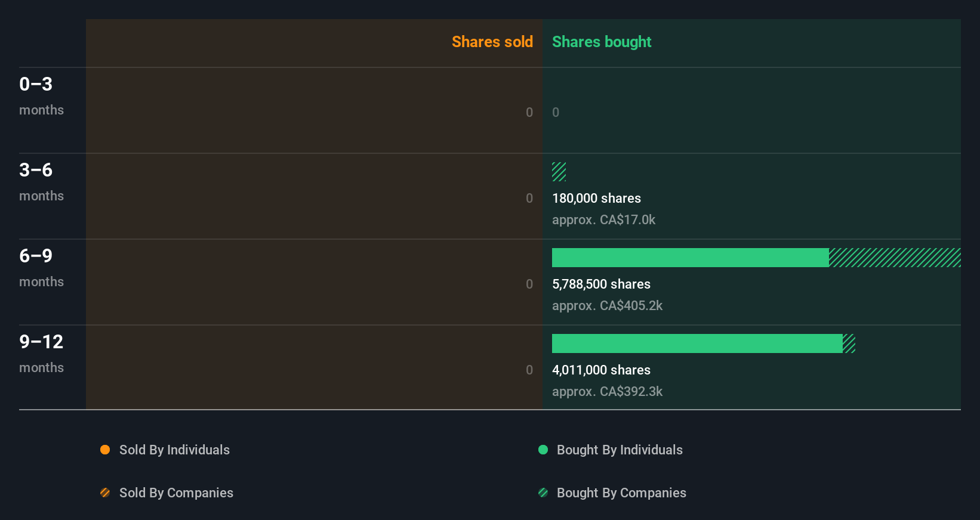
Task: Click the shares sold 0 in 3–6 months
Action: pyautogui.click(x=529, y=199)
